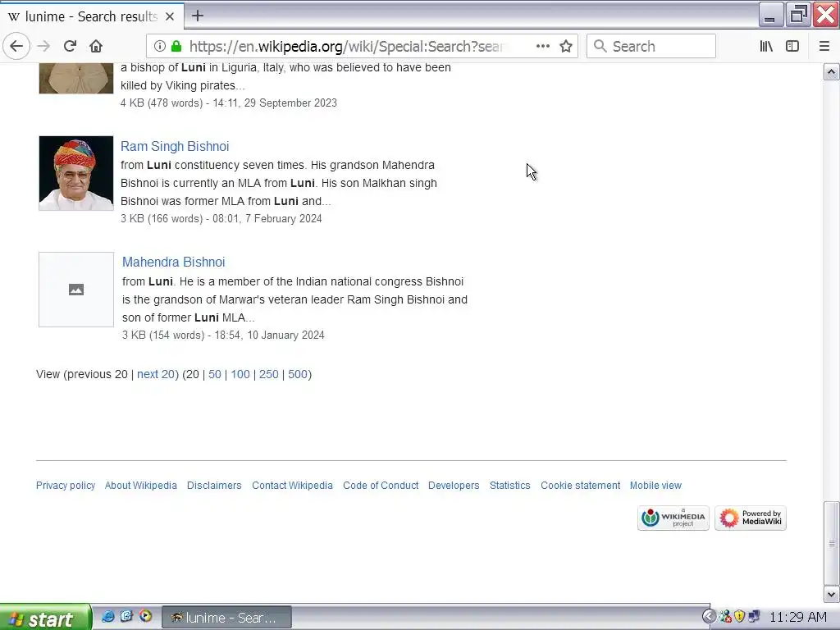840x630 pixels.
Task: Click the scrollbar down arrow
Action: [x=831, y=594]
